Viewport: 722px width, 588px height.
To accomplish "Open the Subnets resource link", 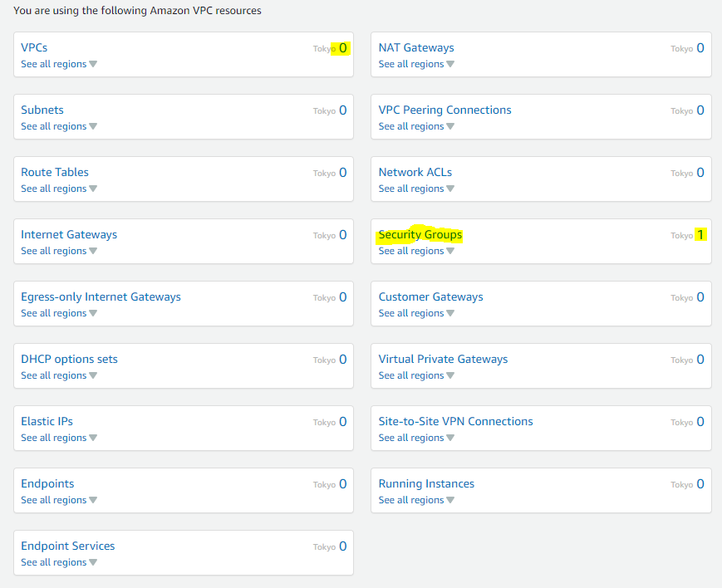I will (42, 110).
